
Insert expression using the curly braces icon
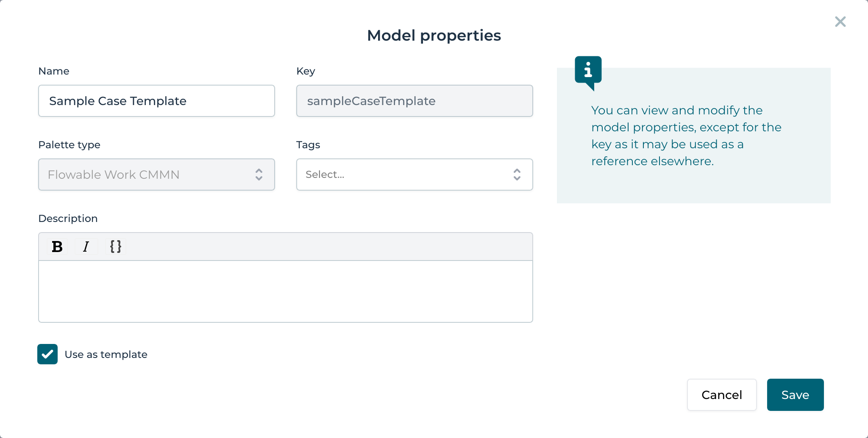[x=115, y=247]
